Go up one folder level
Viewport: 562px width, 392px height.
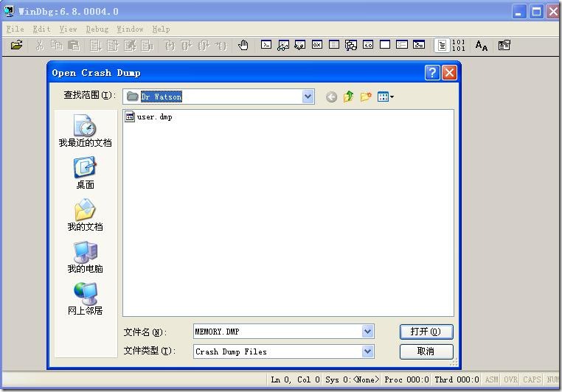pyautogui.click(x=348, y=97)
